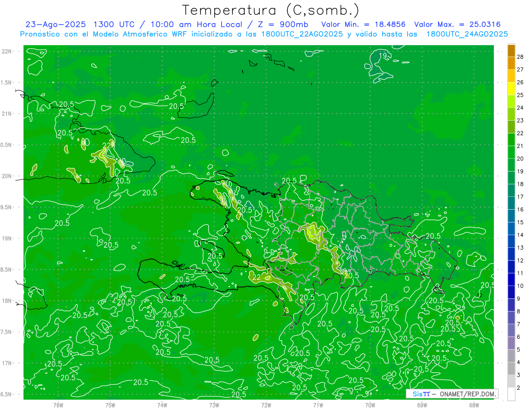The height and width of the screenshot is (411, 532).
Task: Click the purple color scale segment near 5
Action: point(511,343)
